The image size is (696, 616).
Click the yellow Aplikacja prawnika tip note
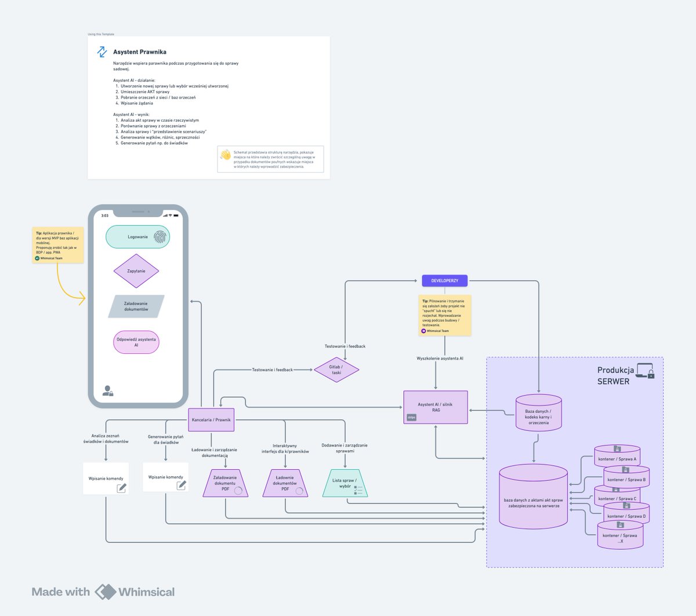pos(58,245)
